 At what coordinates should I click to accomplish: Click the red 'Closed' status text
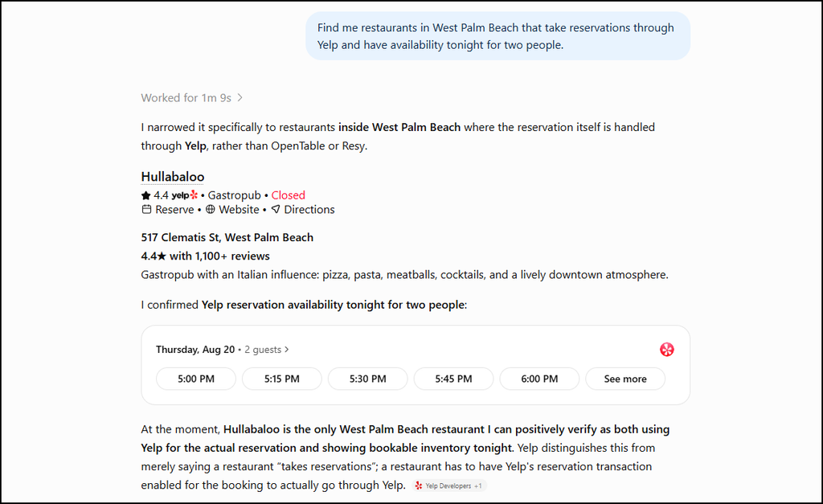pyautogui.click(x=289, y=195)
